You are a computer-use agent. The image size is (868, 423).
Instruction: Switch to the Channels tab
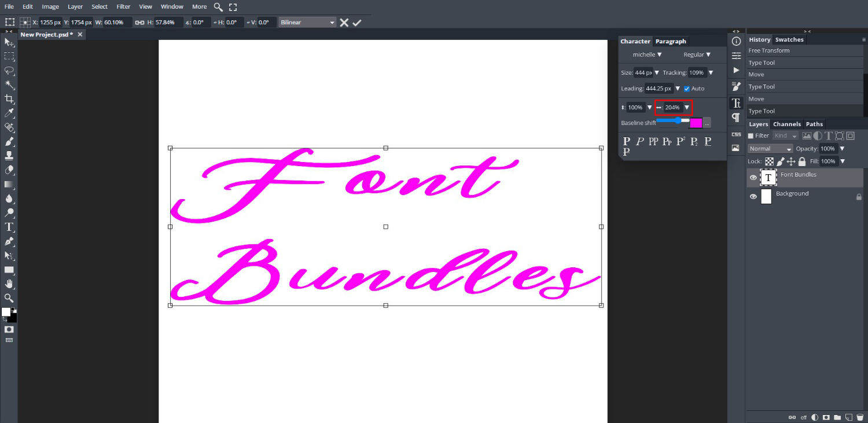coord(787,124)
